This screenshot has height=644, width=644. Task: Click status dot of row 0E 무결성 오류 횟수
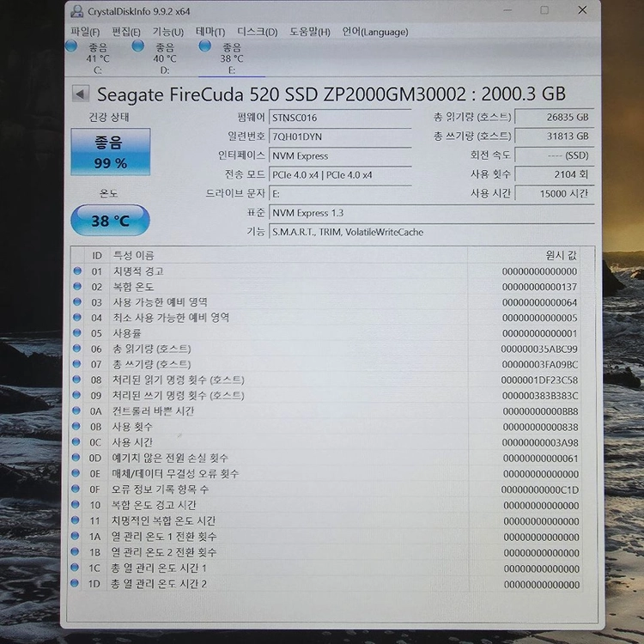(76, 473)
